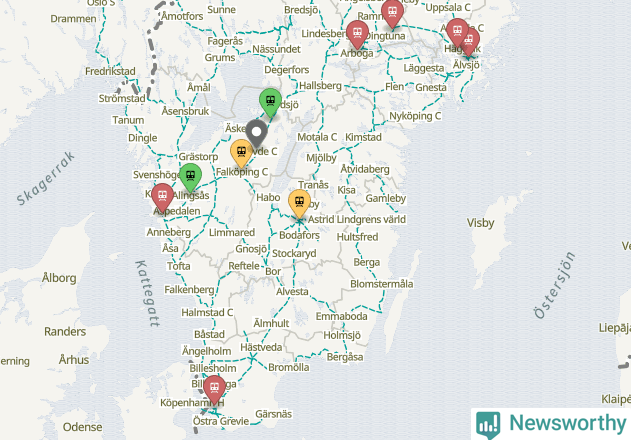Click the Åsensbruk station label

tap(185, 111)
